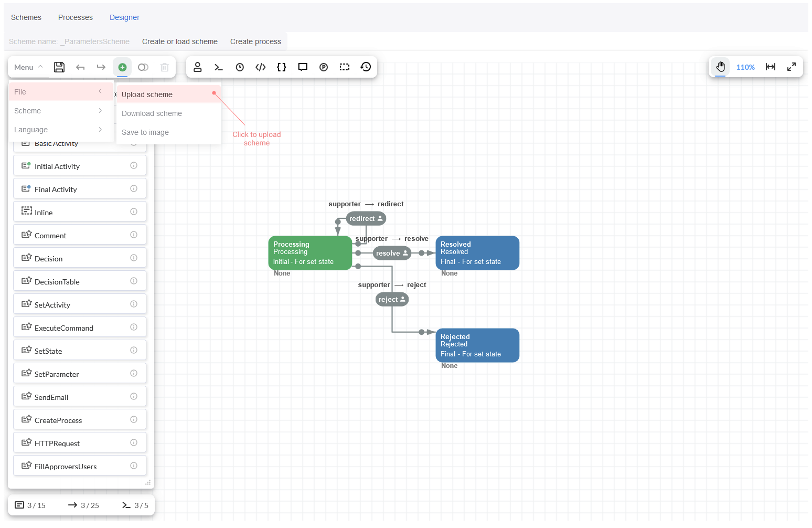Screen dimensions: 812x528
Task: Click the transitions counter 3 / 25
Action: pos(84,505)
